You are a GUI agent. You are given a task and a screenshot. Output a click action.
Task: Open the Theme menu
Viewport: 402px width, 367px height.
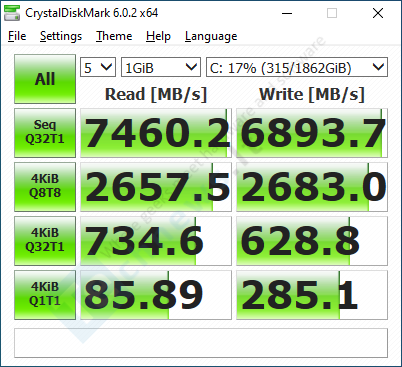click(x=114, y=36)
